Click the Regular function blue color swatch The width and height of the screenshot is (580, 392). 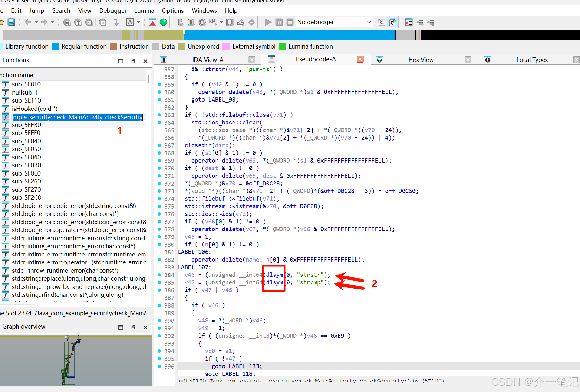click(55, 46)
